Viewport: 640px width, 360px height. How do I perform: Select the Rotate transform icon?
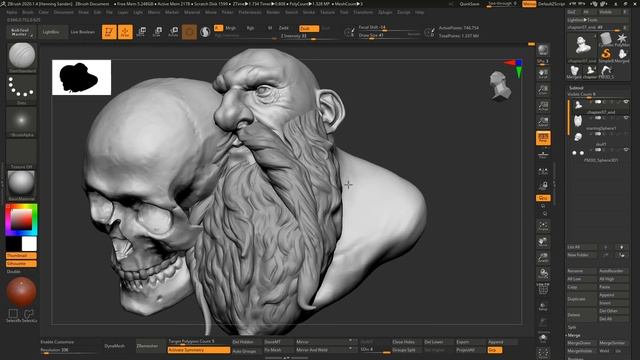click(173, 32)
